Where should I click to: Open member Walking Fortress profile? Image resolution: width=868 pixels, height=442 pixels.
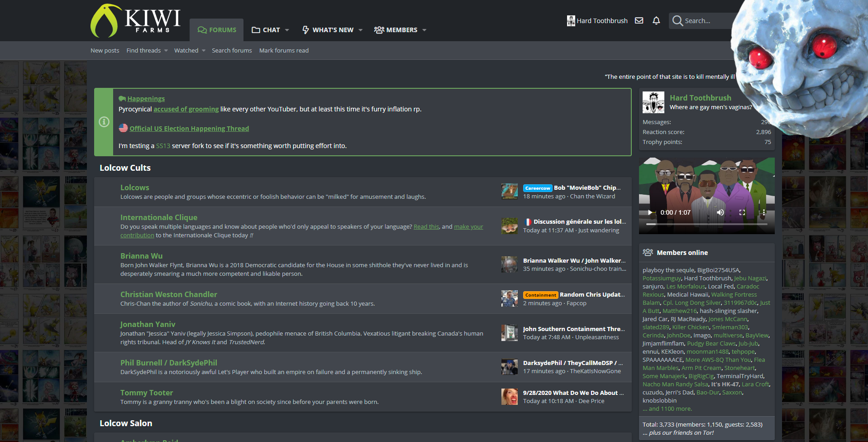[734, 294]
